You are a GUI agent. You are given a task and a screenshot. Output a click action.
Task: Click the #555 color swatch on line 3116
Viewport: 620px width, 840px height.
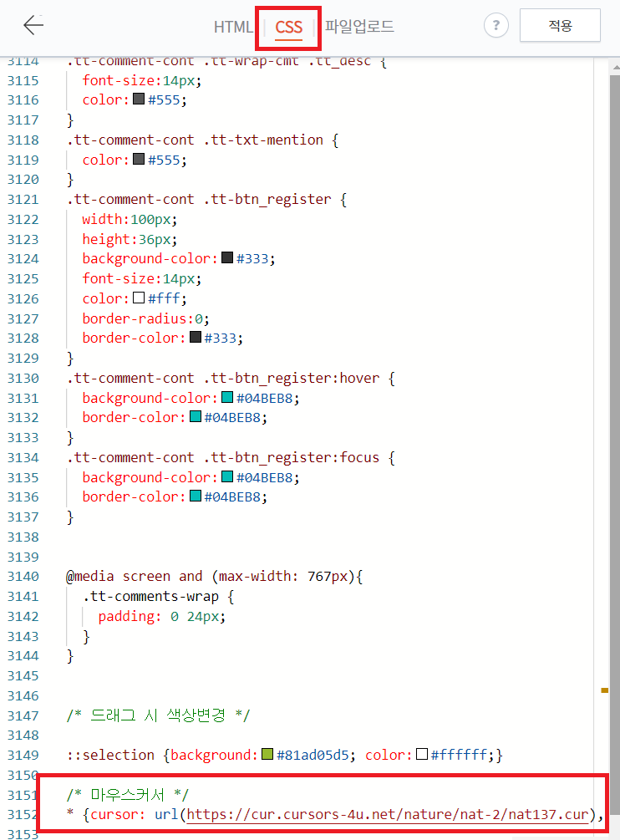(139, 99)
